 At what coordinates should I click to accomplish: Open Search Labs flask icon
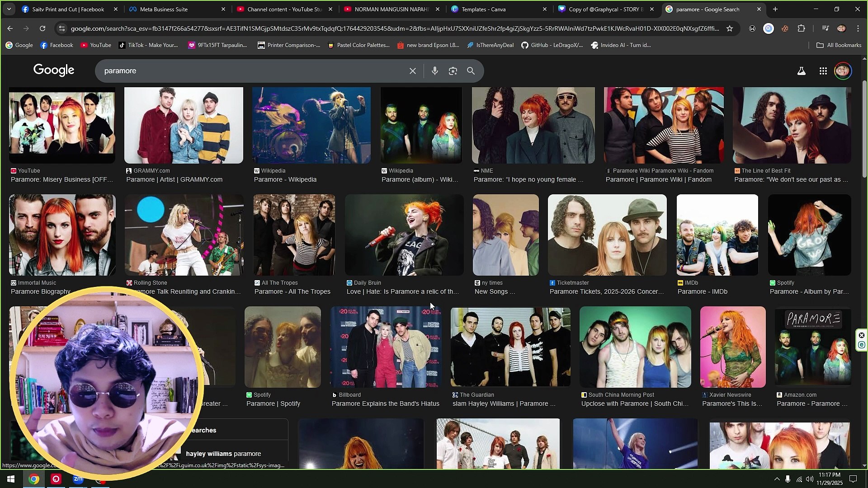801,71
